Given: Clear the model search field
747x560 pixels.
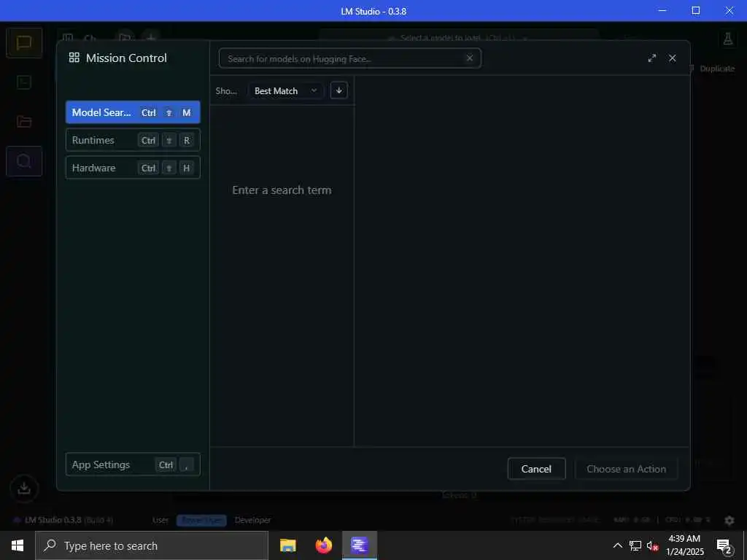Looking at the screenshot, I should [x=470, y=58].
